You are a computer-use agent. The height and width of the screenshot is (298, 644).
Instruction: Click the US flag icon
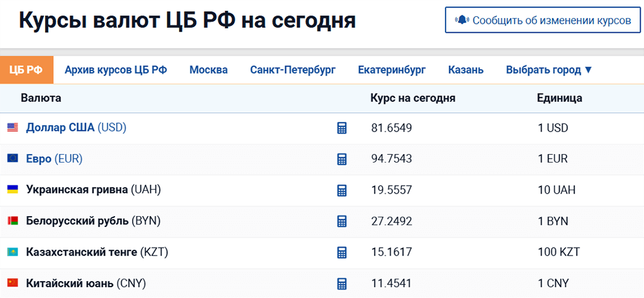click(13, 128)
